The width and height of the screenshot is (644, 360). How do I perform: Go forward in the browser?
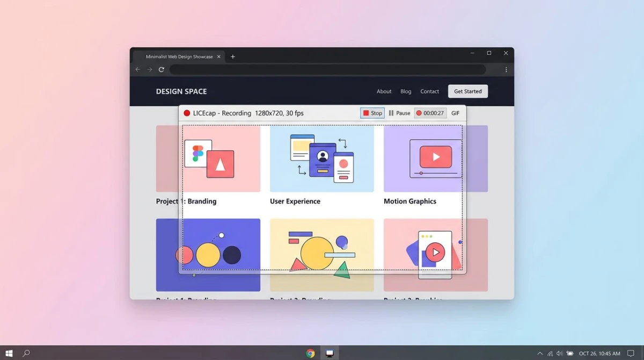click(x=150, y=69)
